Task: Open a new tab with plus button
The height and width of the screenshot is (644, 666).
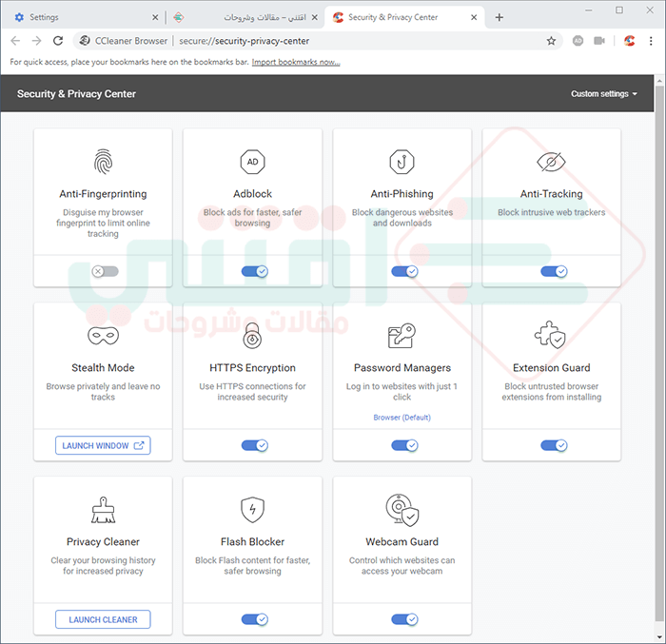Action: point(499,17)
